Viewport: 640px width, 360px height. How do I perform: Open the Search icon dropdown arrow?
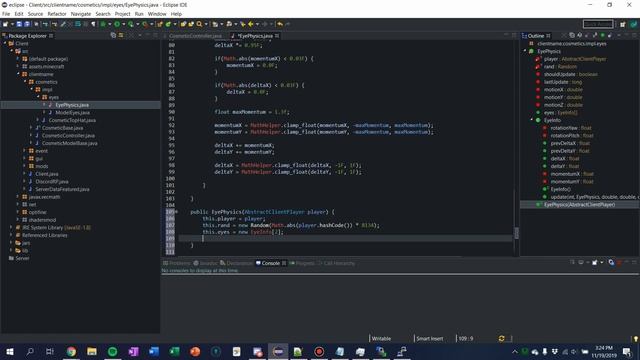click(x=206, y=24)
